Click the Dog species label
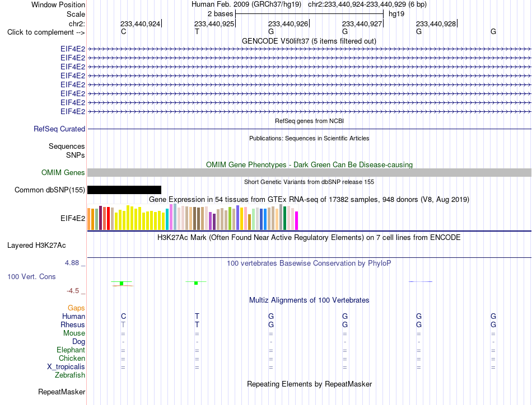Screen dimensions: 532x405 tap(78, 342)
